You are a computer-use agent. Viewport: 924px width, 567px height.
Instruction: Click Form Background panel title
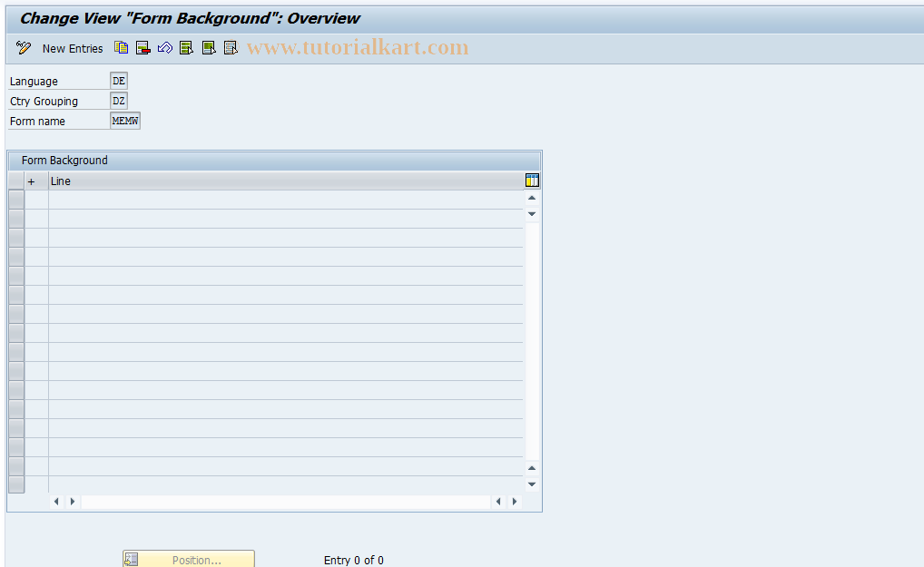click(64, 161)
